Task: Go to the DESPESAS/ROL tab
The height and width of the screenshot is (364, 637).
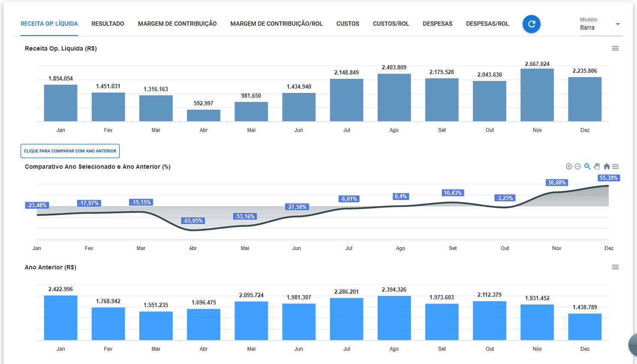Action: tap(487, 24)
